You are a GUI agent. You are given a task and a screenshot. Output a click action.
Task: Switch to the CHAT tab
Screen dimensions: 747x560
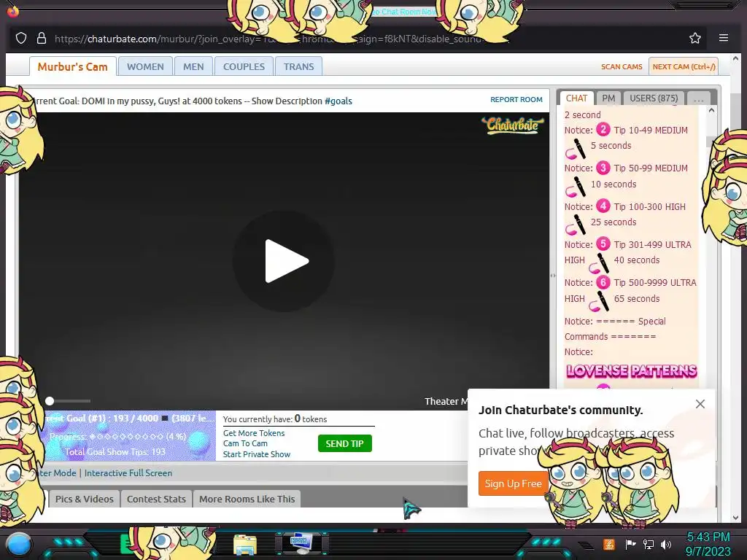click(x=576, y=98)
